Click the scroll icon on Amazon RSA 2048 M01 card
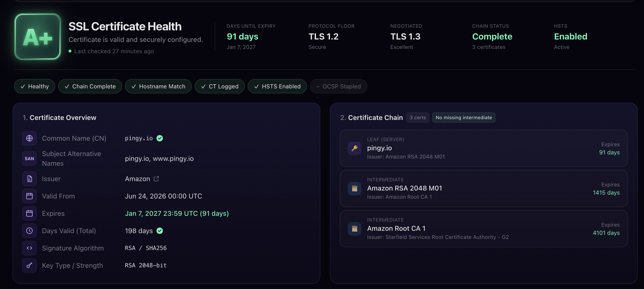The width and height of the screenshot is (644, 289). pyautogui.click(x=354, y=188)
